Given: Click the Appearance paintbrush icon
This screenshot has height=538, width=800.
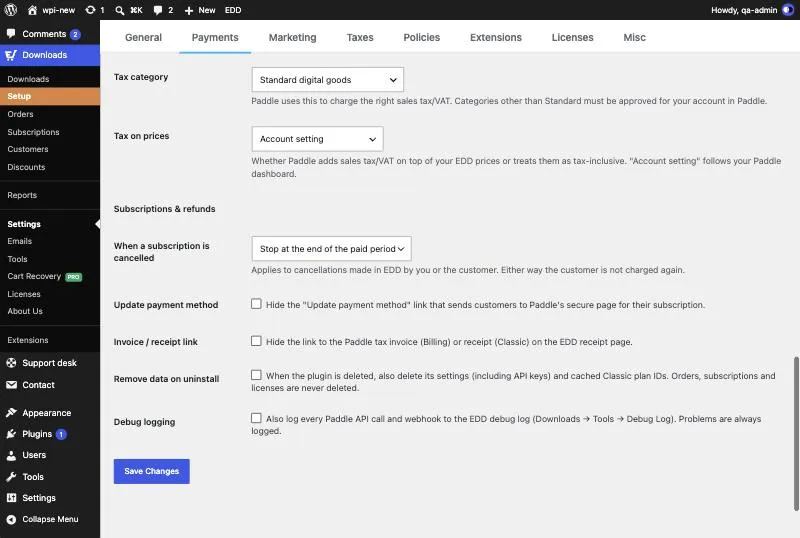Looking at the screenshot, I should point(11,412).
